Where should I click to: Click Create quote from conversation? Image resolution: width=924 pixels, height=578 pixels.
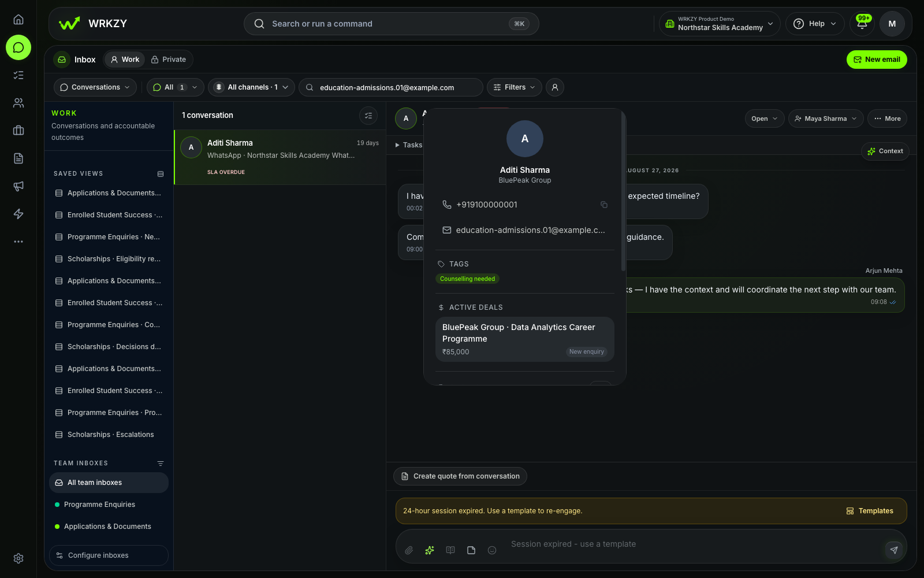(460, 476)
